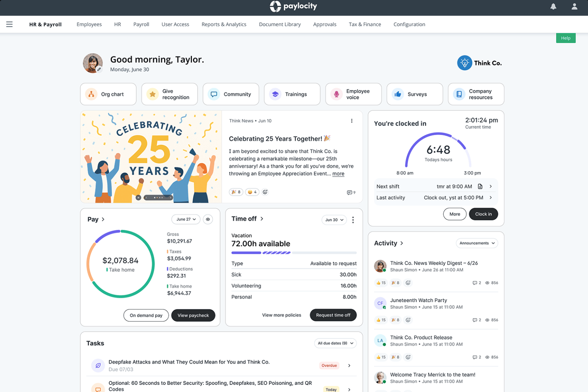Open the Time off card kebab menu
588x392 pixels.
pos(353,220)
